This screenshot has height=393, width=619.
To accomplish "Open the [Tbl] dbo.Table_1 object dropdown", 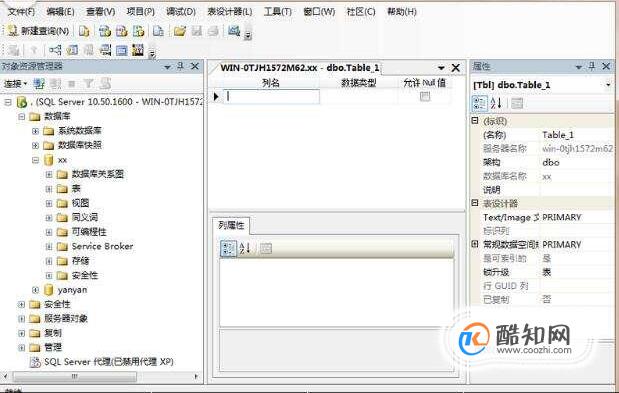I will [608, 85].
